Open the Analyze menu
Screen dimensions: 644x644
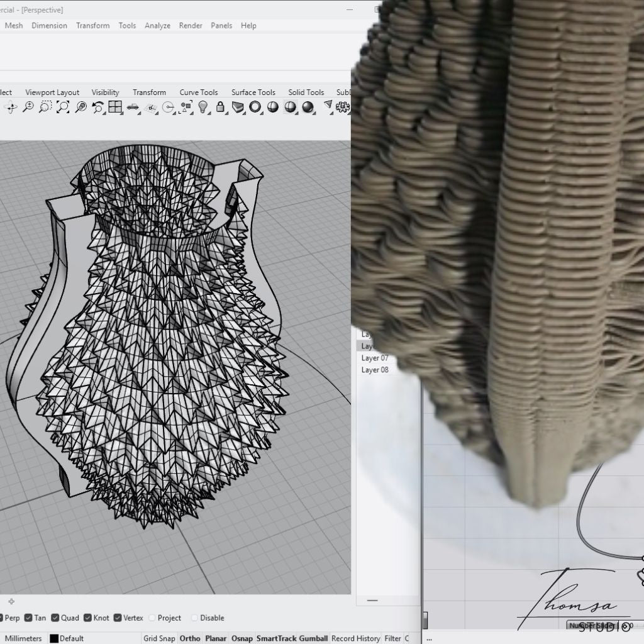(x=157, y=26)
